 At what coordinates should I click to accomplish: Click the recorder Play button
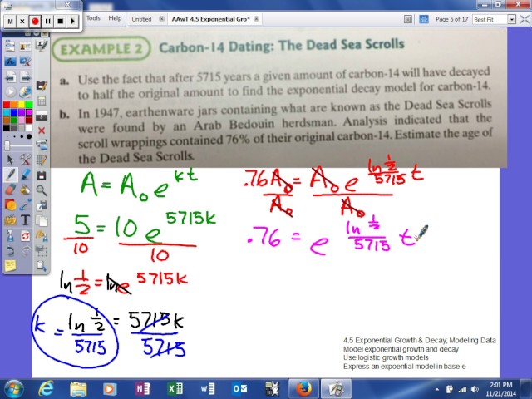coord(72,22)
